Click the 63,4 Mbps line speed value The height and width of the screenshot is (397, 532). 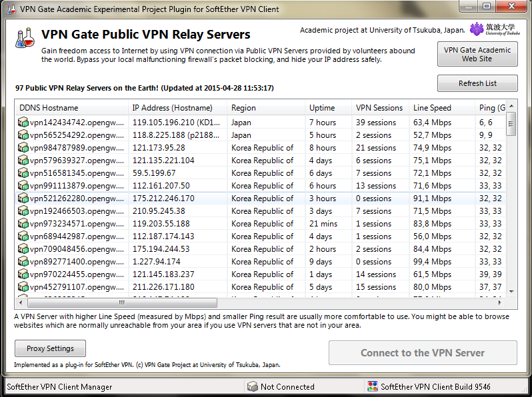coord(432,123)
